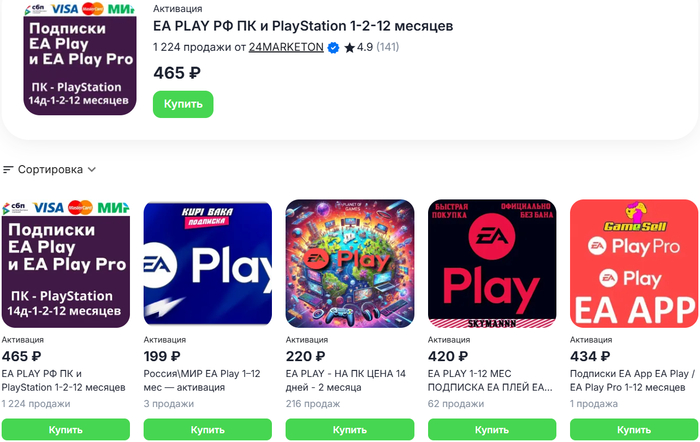
Task: Buy the 420 ₽ EA Play listing
Action: [491, 429]
